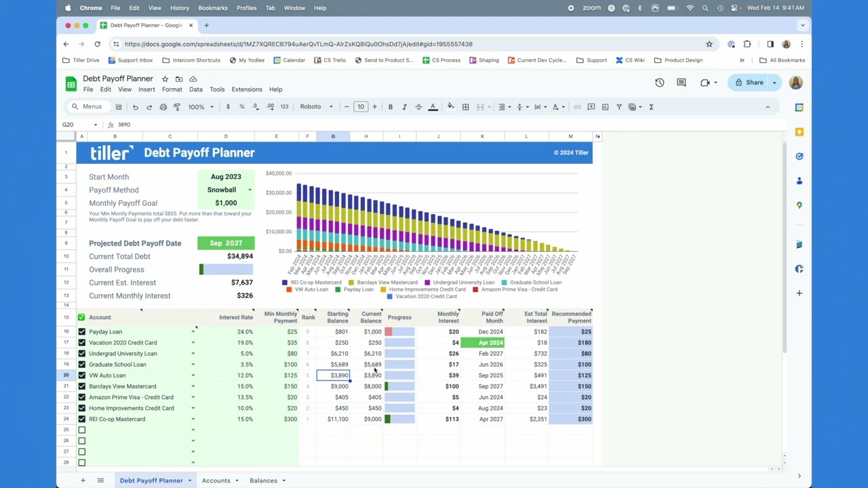
Task: Click the font size input field
Action: (360, 107)
